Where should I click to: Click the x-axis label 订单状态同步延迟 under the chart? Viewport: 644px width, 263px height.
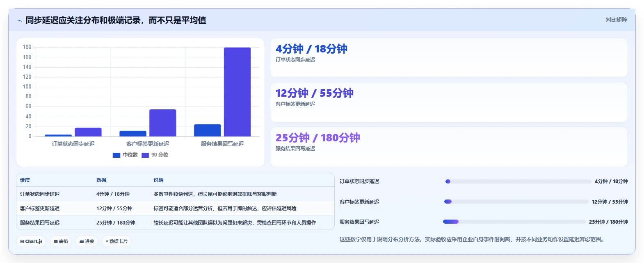[73, 144]
